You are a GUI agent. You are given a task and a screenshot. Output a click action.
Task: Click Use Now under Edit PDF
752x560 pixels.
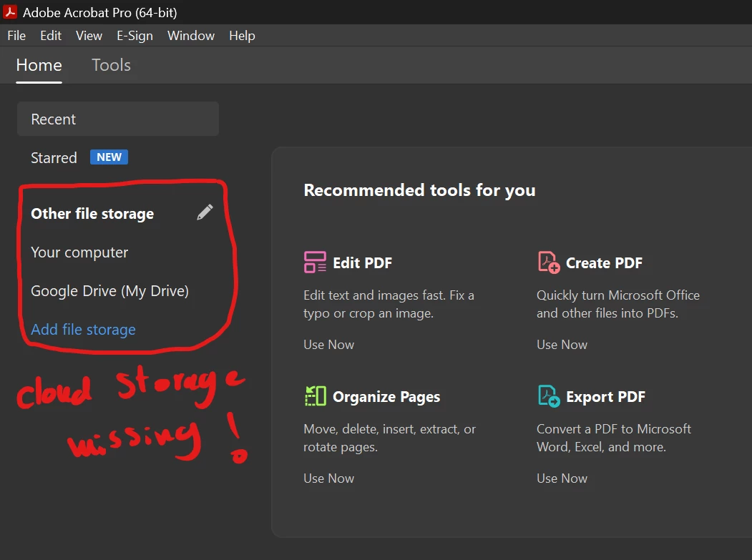(329, 345)
